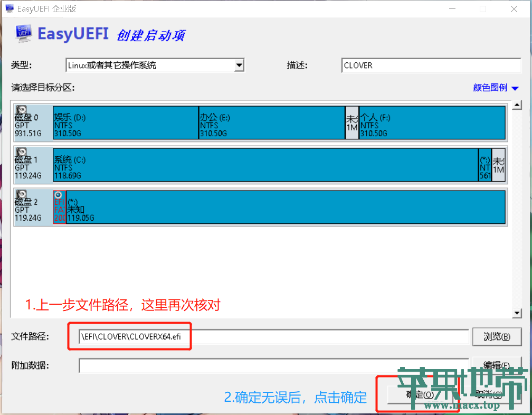Image resolution: width=532 pixels, height=415 pixels.
Task: Click the 取消(C) cancel button
Action: (x=489, y=394)
